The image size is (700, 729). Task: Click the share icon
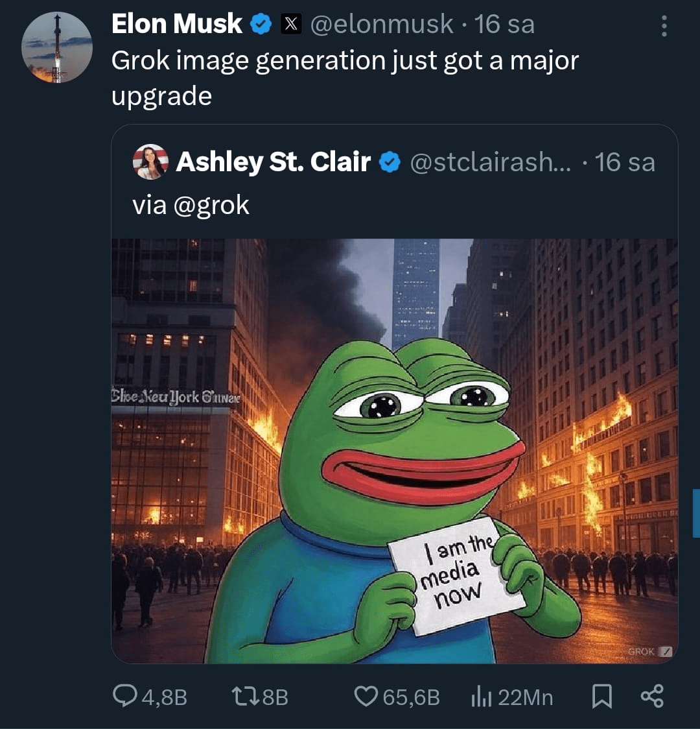651,697
